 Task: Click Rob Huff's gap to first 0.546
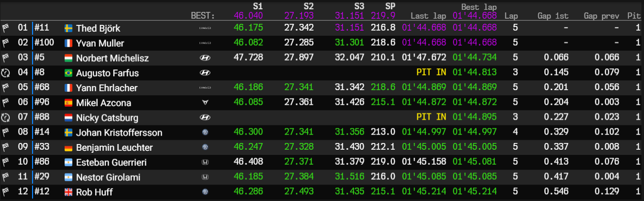pos(556,192)
